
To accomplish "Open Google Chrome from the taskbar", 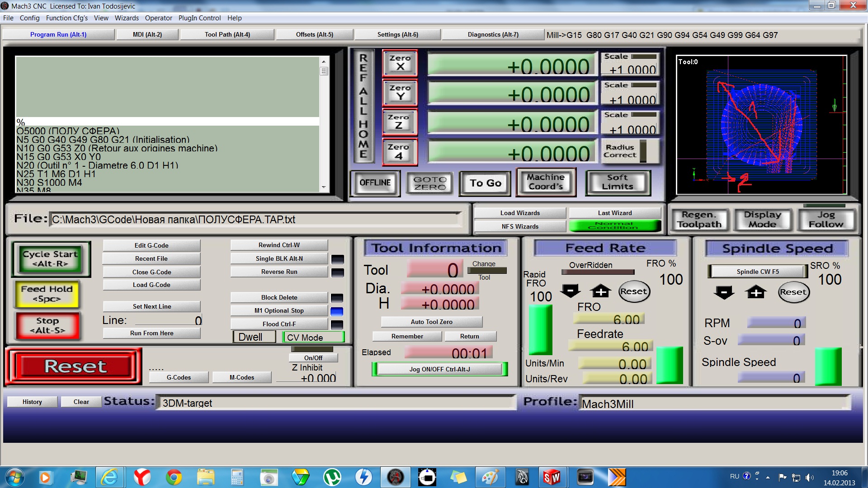I will click(174, 477).
